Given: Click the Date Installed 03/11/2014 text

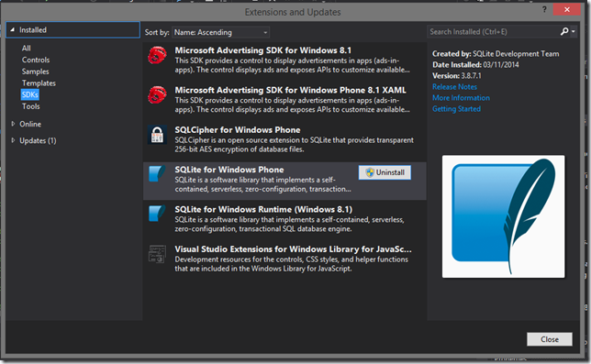Looking at the screenshot, I should (475, 65).
